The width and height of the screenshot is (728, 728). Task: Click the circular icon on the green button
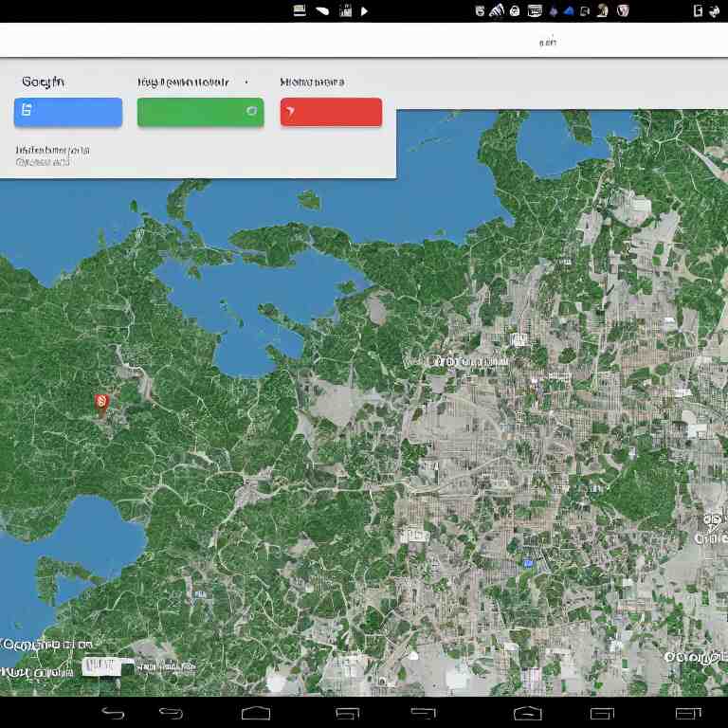tap(251, 111)
